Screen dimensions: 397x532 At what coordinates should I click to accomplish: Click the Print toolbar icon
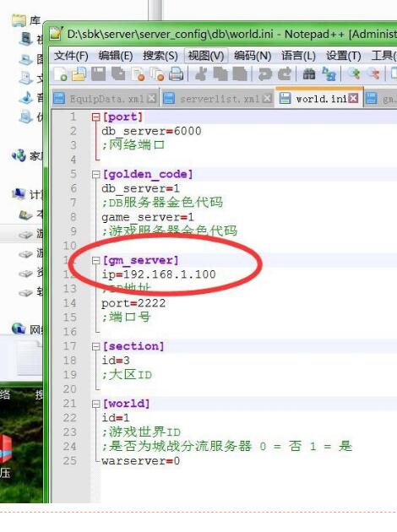tap(176, 74)
